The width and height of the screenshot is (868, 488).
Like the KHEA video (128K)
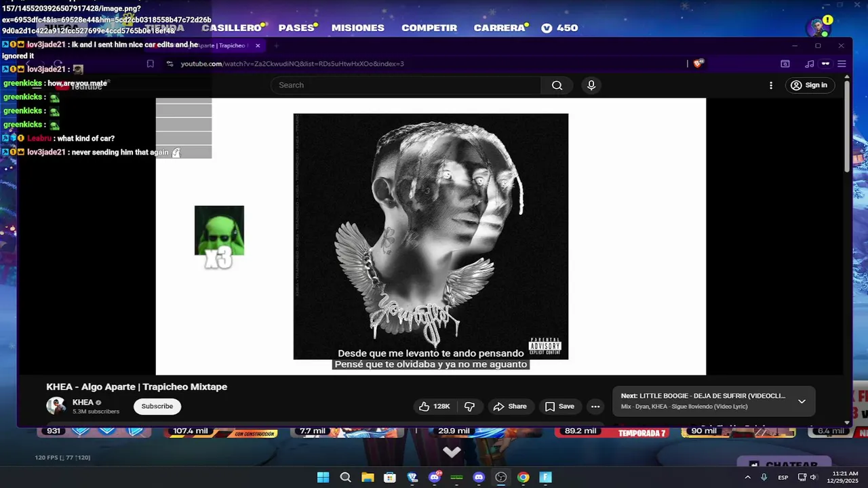[x=435, y=407]
